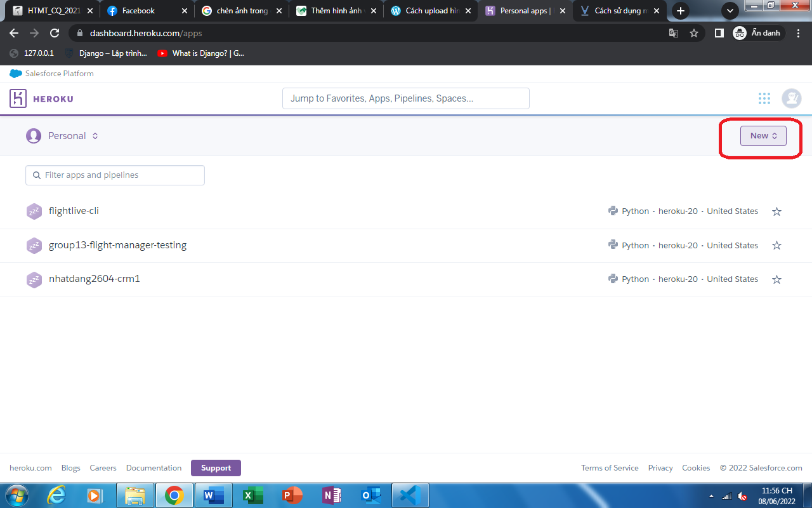Show hidden system tray icons arrow
Viewport: 812px width, 508px height.
(x=711, y=496)
